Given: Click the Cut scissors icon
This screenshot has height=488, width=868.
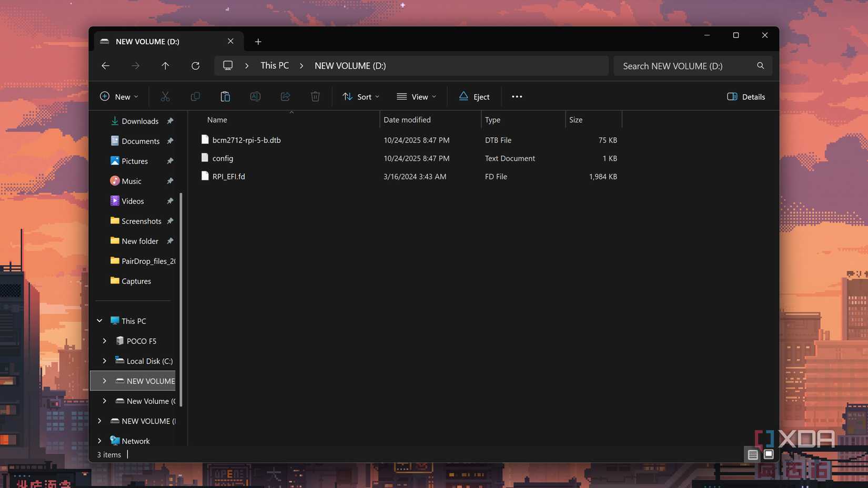Looking at the screenshot, I should click(165, 97).
